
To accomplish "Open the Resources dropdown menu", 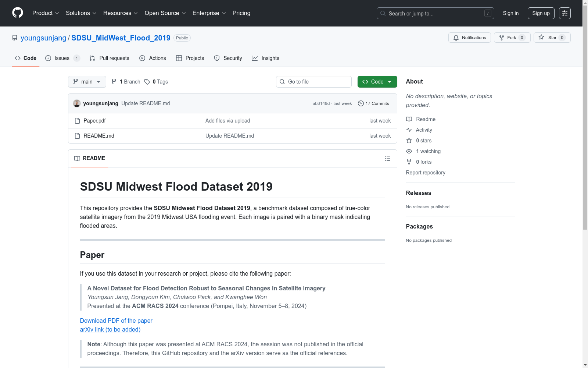I will (x=121, y=13).
